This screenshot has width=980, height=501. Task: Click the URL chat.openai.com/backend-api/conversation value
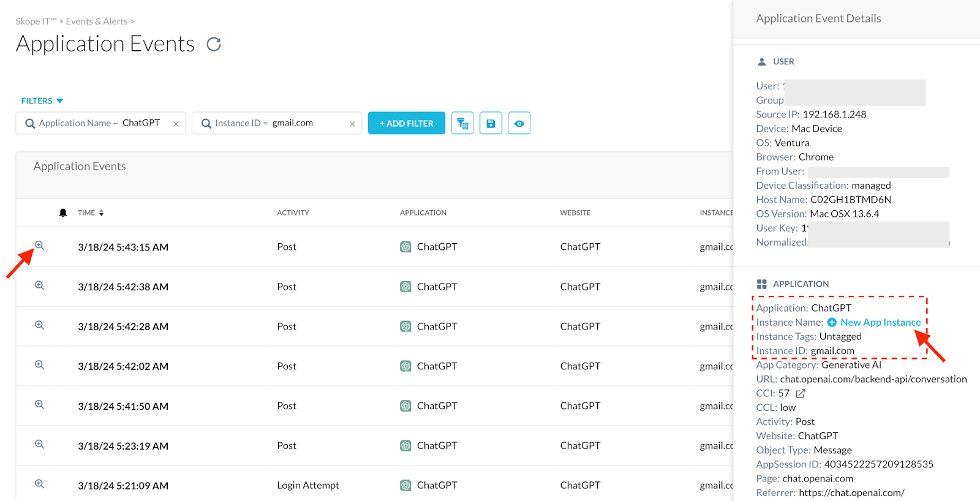tap(873, 379)
